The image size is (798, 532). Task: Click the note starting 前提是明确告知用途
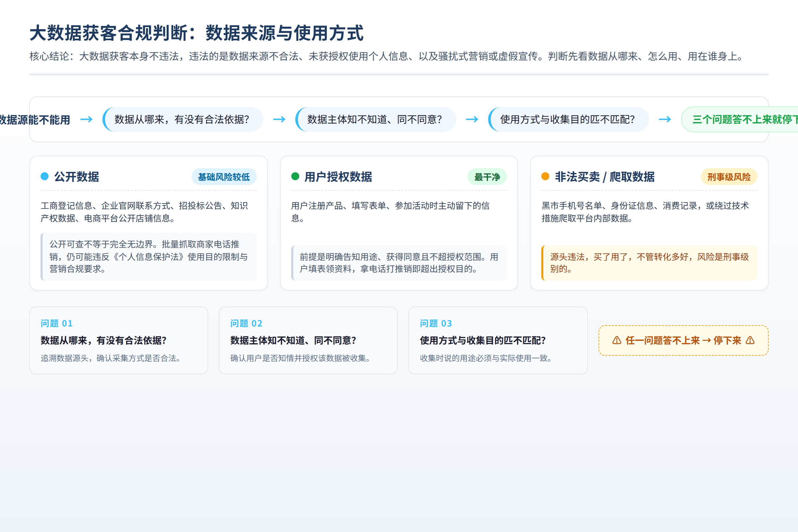pos(399,263)
